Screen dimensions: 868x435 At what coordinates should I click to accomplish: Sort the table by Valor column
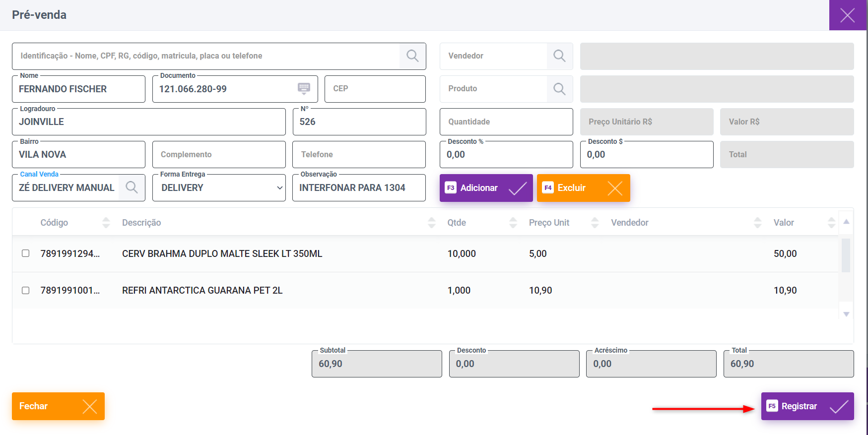click(x=831, y=223)
